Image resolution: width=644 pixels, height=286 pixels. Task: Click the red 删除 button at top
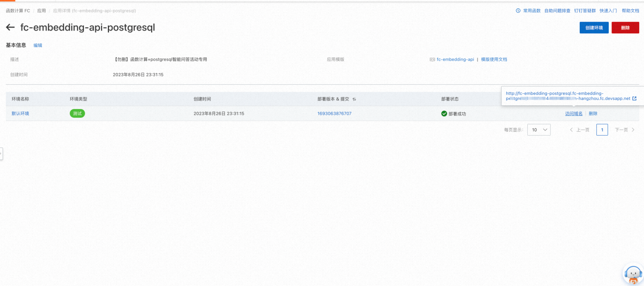coord(625,28)
